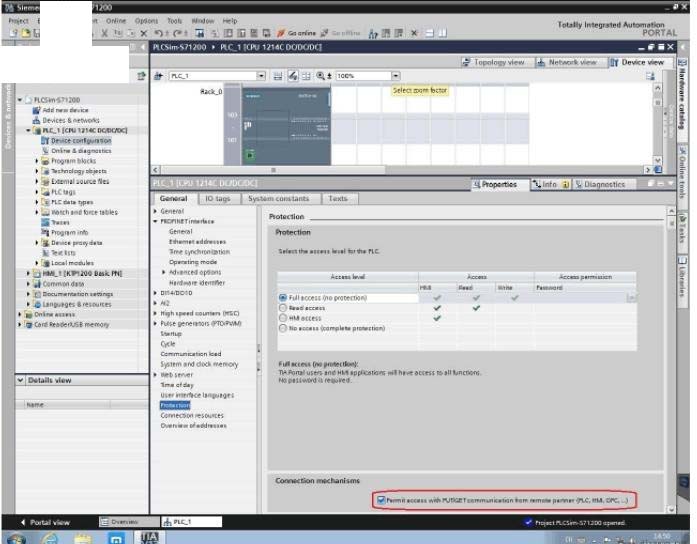This screenshot has width=697, height=544.
Task: Click the Traces icon in project tree
Action: (44, 222)
